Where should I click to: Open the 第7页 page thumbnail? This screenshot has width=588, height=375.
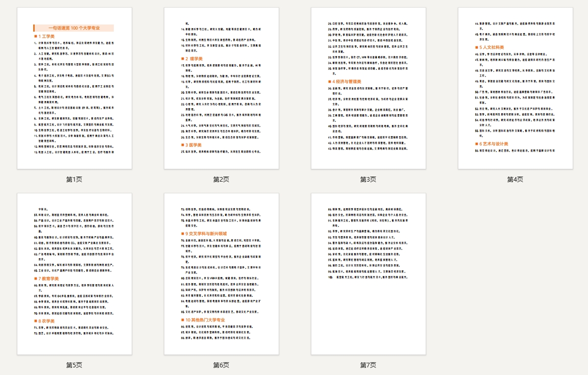click(x=368, y=273)
